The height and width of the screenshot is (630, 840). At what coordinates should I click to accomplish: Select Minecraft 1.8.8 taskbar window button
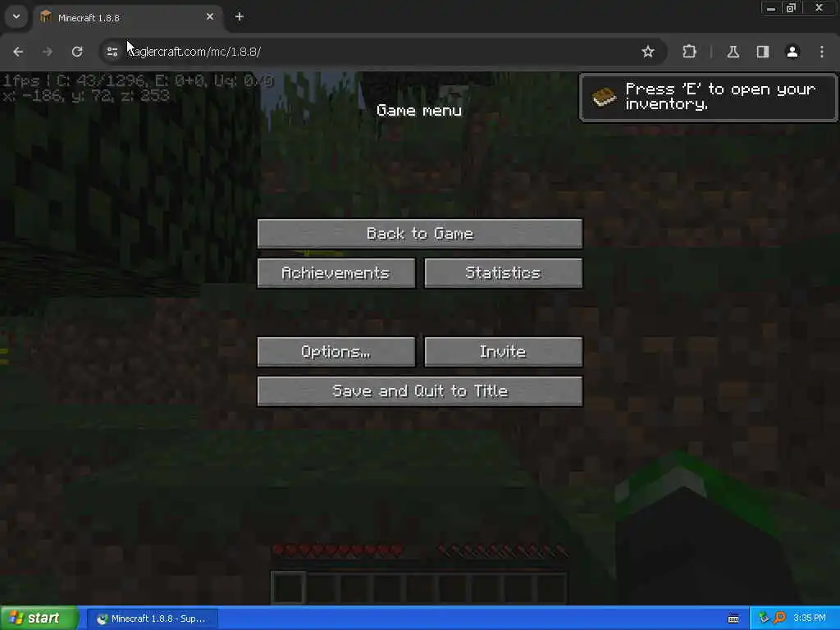pyautogui.click(x=152, y=619)
